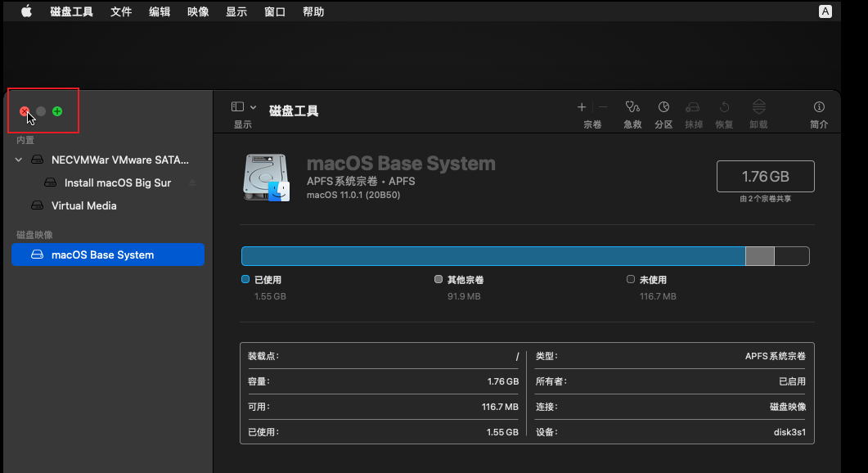
Task: Click macOS 11.0.1 (20B50) version text
Action: tap(353, 195)
